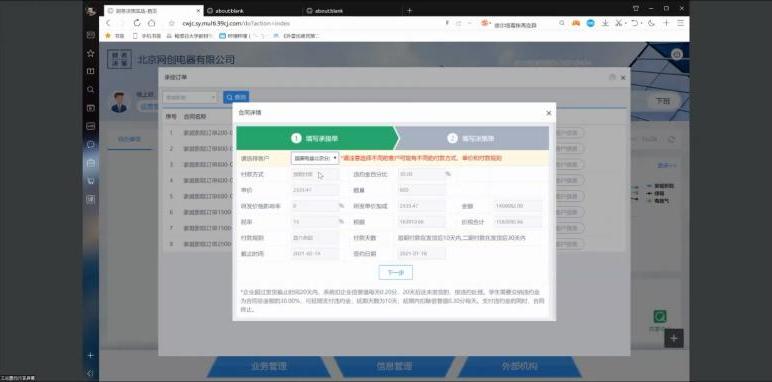Click the sidebar search magnifier icon
The height and width of the screenshot is (382, 772).
click(90, 90)
